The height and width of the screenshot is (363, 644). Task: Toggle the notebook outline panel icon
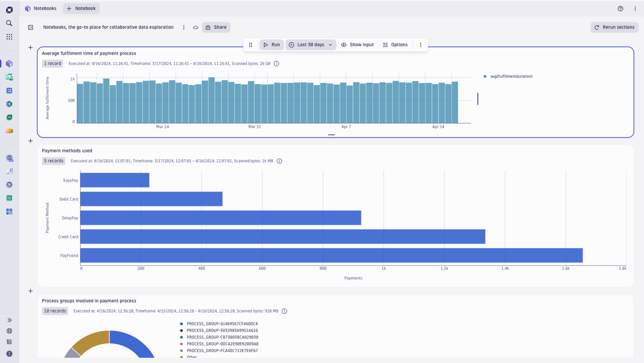pyautogui.click(x=31, y=27)
